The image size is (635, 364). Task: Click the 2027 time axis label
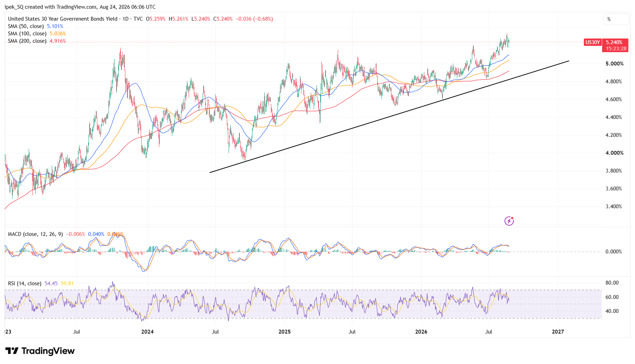pyautogui.click(x=558, y=332)
